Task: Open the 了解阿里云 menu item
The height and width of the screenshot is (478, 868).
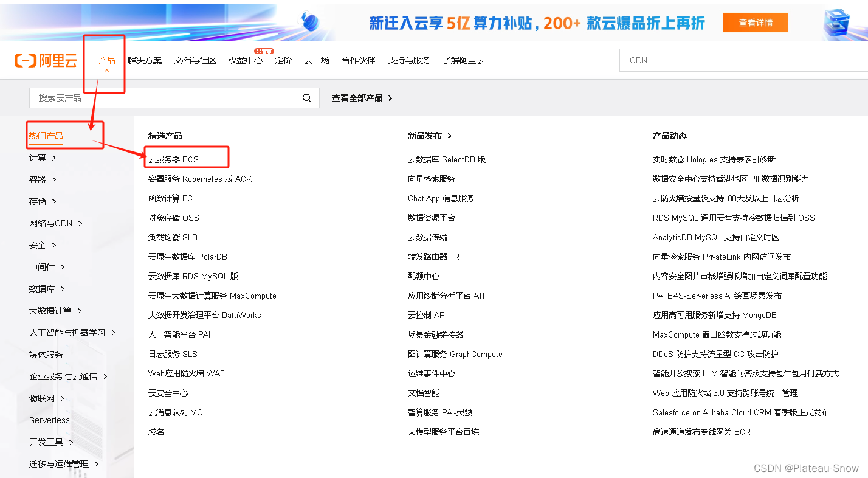Action: click(464, 60)
